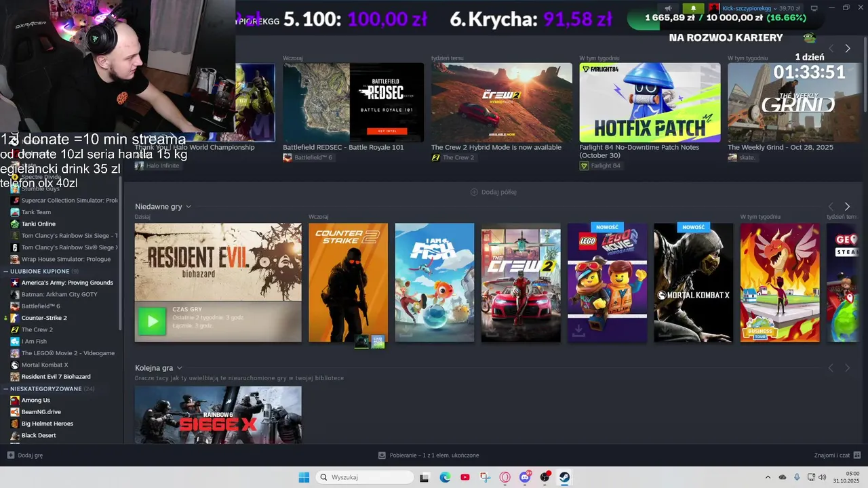
Task: Select Wrap House Simulator: Prologue entry
Action: coord(66,259)
